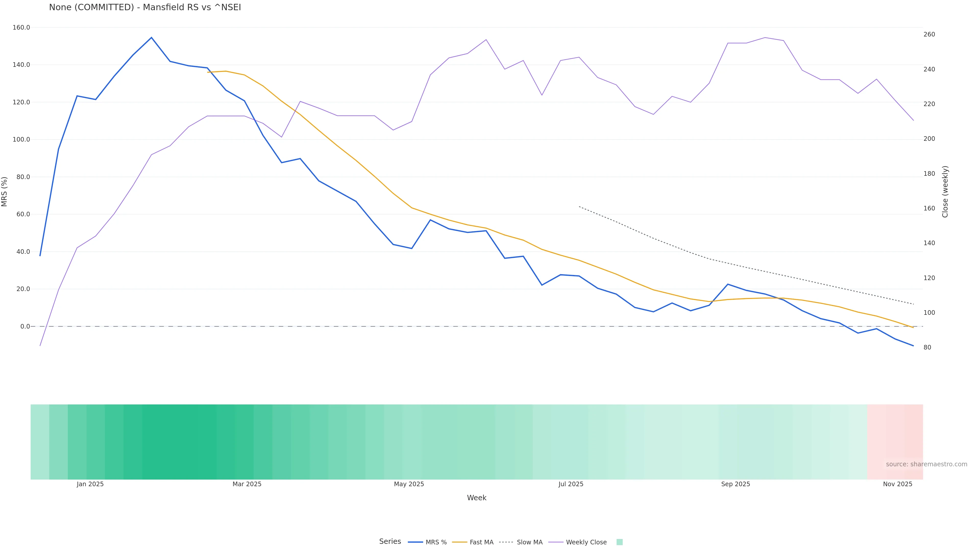The width and height of the screenshot is (980, 551).
Task: Click the 0.0 tick on MRS axis
Action: (x=25, y=326)
